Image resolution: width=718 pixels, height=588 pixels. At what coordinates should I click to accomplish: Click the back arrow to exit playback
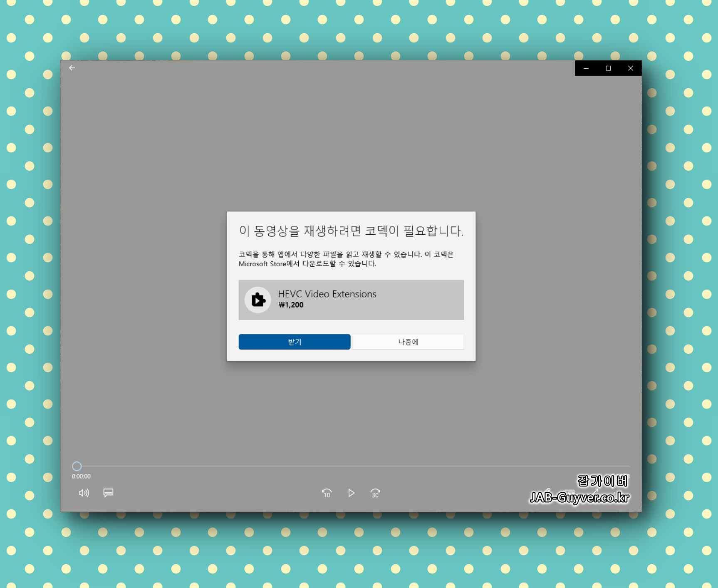(x=72, y=67)
